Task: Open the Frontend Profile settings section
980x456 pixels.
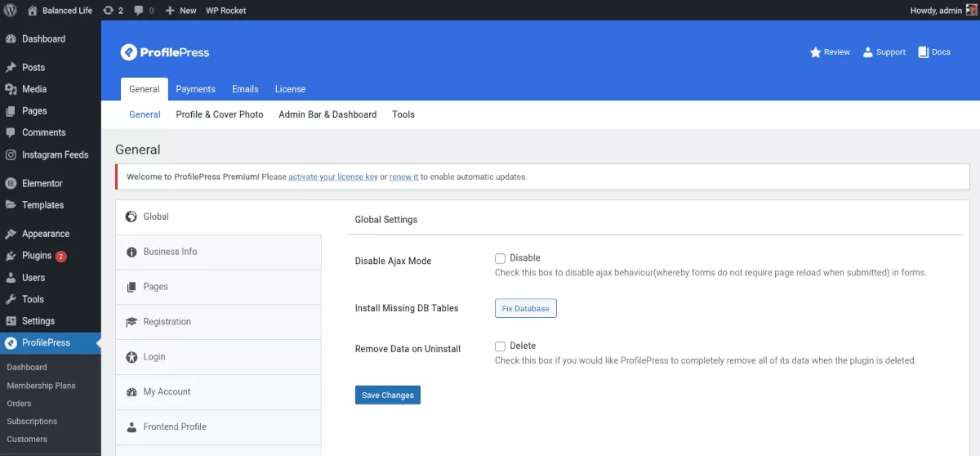Action: [x=218, y=427]
